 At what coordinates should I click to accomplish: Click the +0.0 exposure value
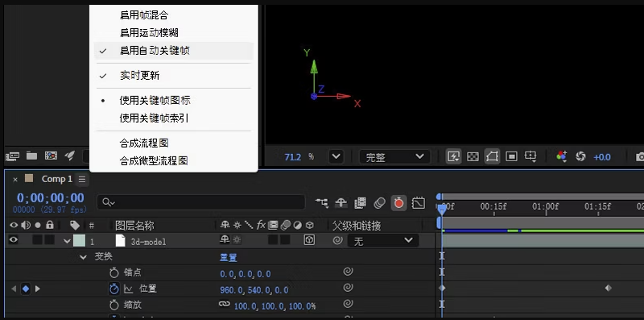(x=601, y=157)
